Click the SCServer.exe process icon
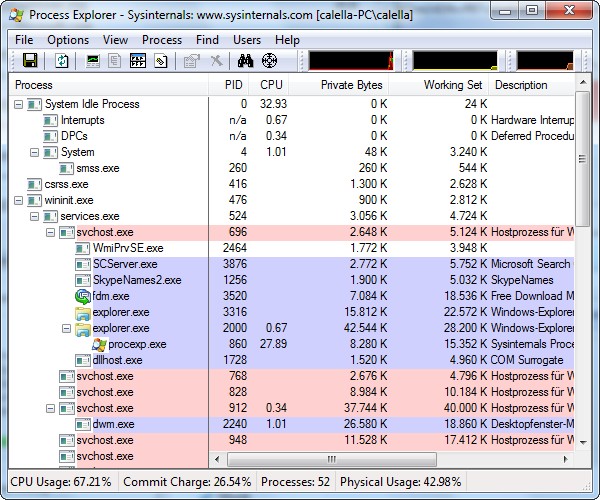The width and height of the screenshot is (600, 500). coord(83,264)
